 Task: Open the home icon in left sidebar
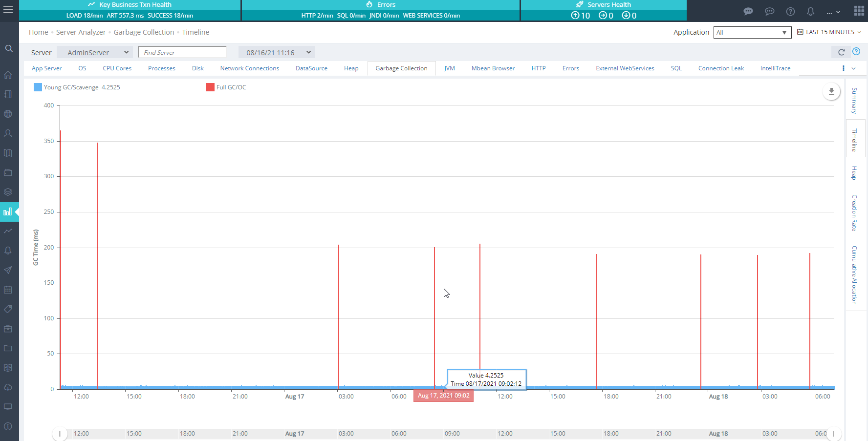[x=8, y=75]
